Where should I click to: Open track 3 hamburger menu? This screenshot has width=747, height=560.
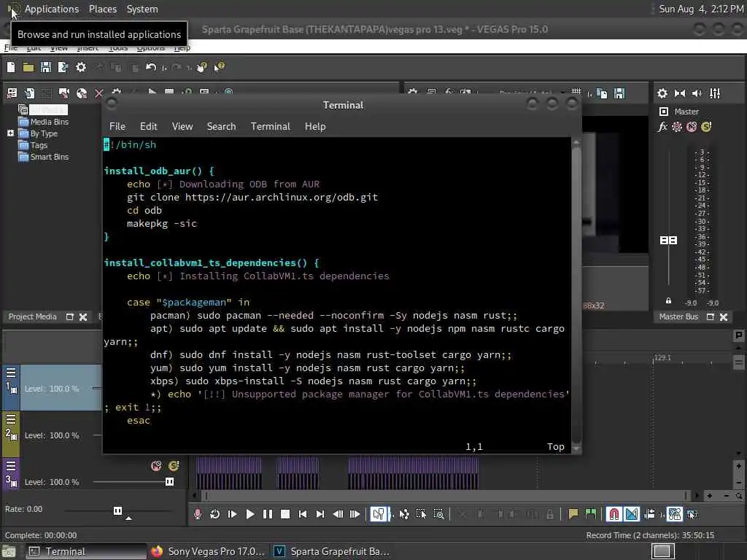(x=11, y=466)
